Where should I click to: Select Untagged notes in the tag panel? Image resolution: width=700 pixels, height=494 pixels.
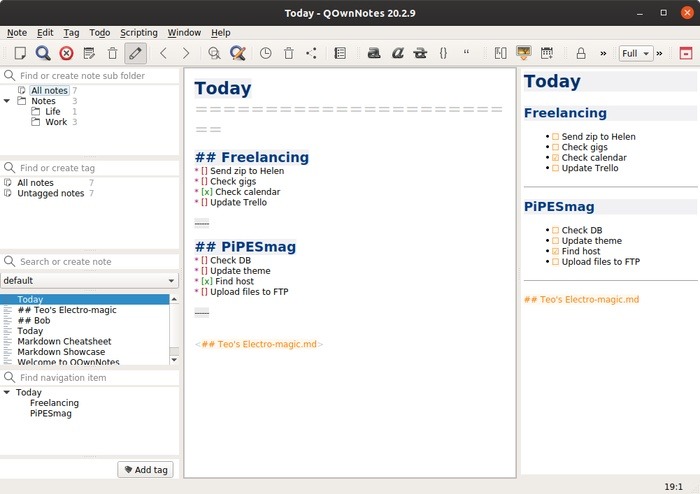[x=50, y=193]
